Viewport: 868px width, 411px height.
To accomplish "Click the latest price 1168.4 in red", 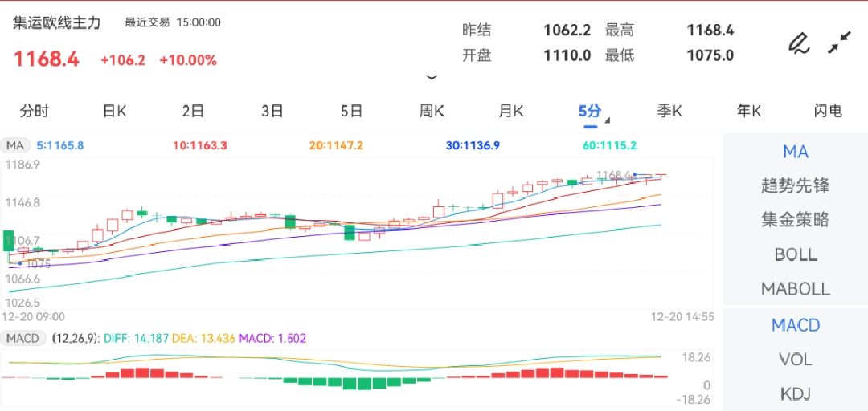I will tap(47, 59).
